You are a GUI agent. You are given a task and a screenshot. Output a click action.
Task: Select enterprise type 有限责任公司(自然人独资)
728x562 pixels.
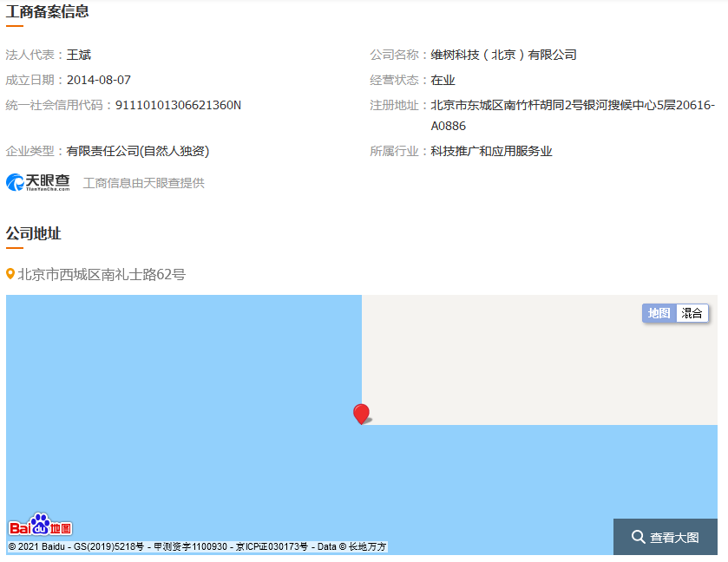tap(138, 151)
